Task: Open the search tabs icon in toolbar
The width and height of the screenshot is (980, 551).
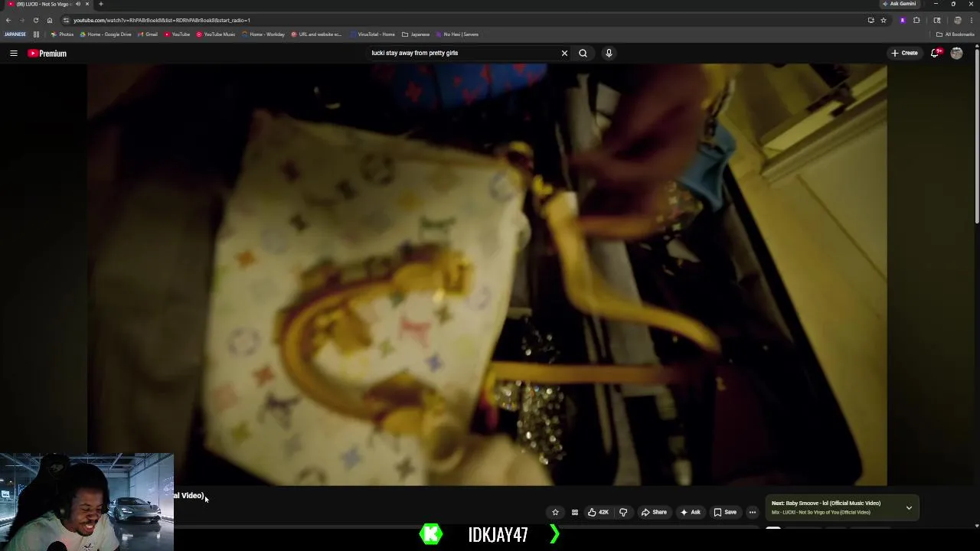Action: tap(937, 20)
